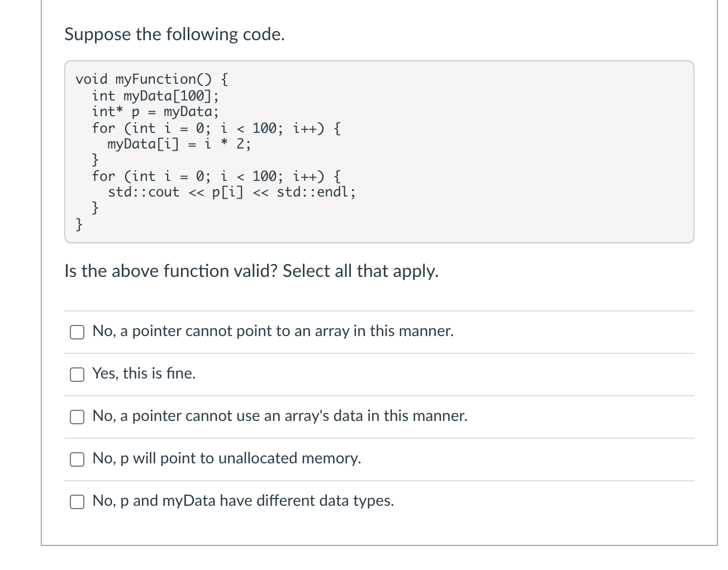Click the label text 'Yes, this is fine'
Viewport: 728px width, 570px height.
[144, 373]
